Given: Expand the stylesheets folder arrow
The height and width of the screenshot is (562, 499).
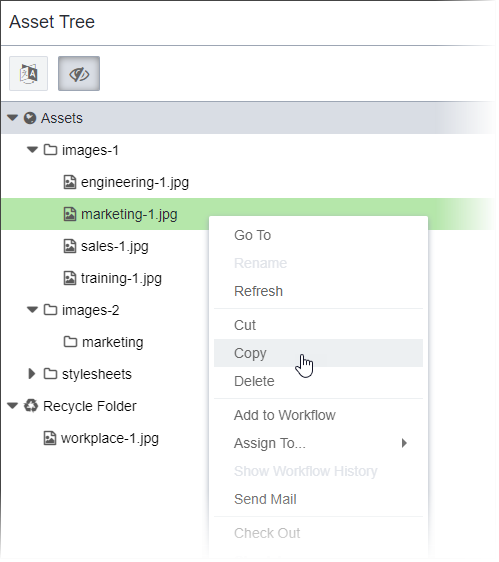Looking at the screenshot, I should (x=32, y=374).
